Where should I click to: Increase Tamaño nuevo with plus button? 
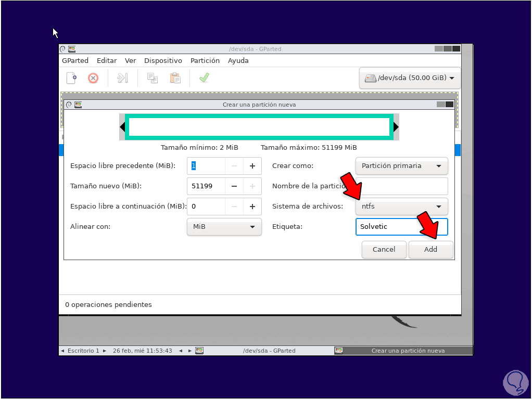click(x=252, y=186)
